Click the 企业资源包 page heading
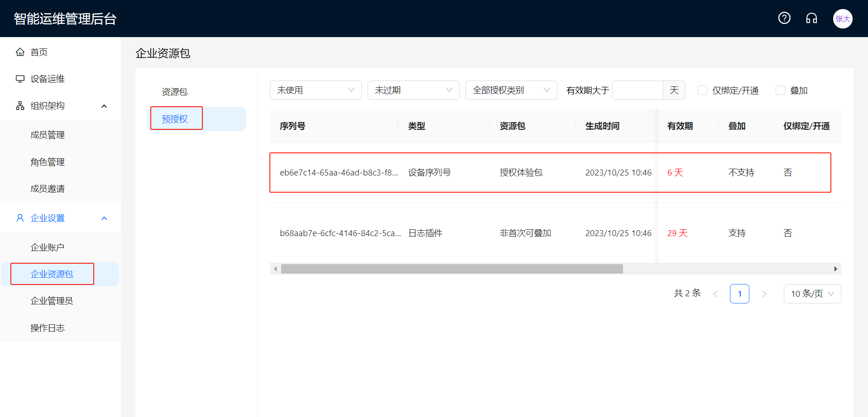868x417 pixels. (163, 53)
